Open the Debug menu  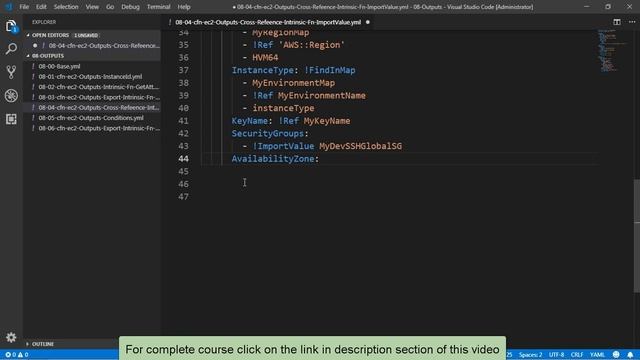coord(130,7)
